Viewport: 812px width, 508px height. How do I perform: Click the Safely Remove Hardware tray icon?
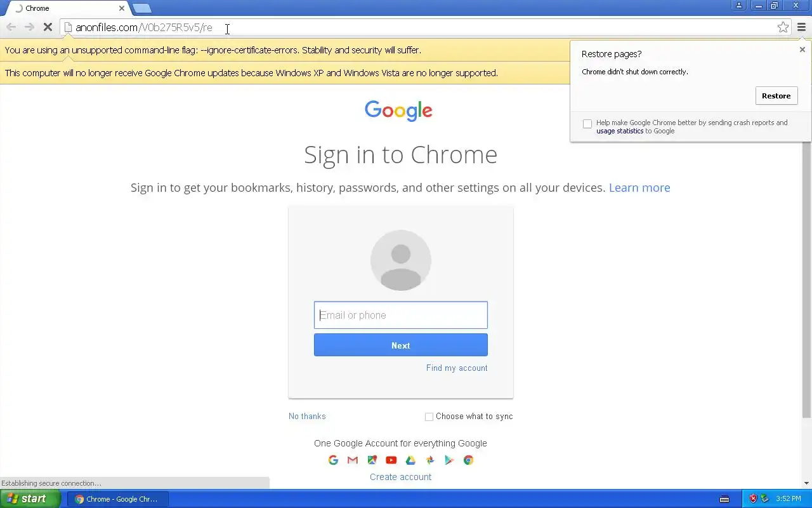point(764,498)
